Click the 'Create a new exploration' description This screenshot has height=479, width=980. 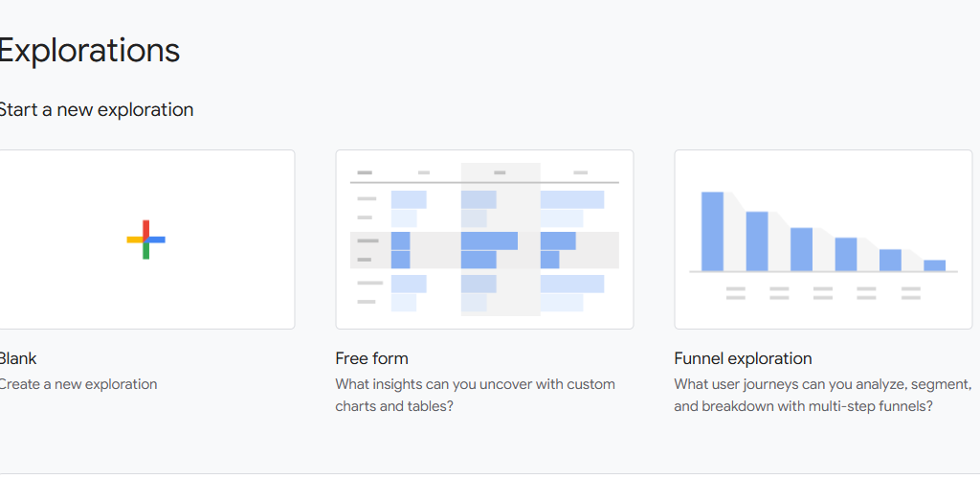pos(78,384)
